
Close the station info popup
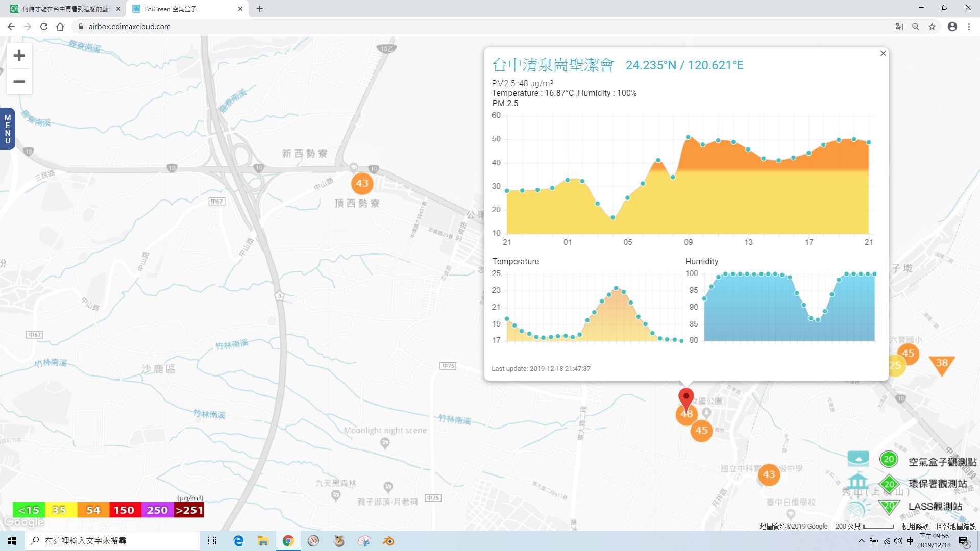[883, 53]
